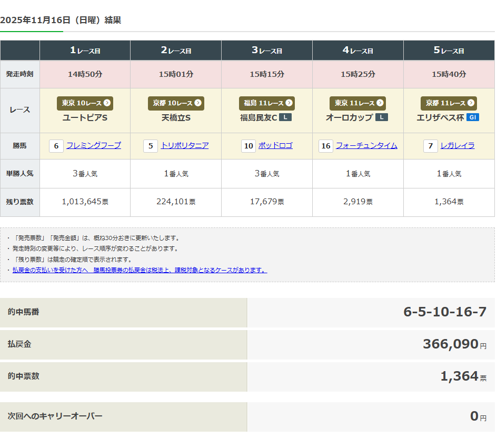The image size is (497, 448).
Task: Click the arrow icon on 東京 10レース button
Action: tap(107, 103)
